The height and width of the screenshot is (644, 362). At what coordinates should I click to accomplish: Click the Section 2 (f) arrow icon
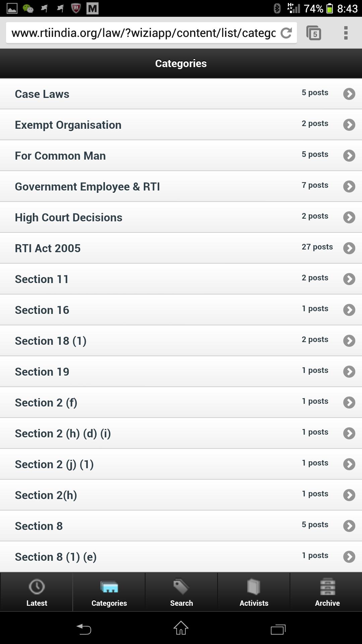(x=349, y=402)
